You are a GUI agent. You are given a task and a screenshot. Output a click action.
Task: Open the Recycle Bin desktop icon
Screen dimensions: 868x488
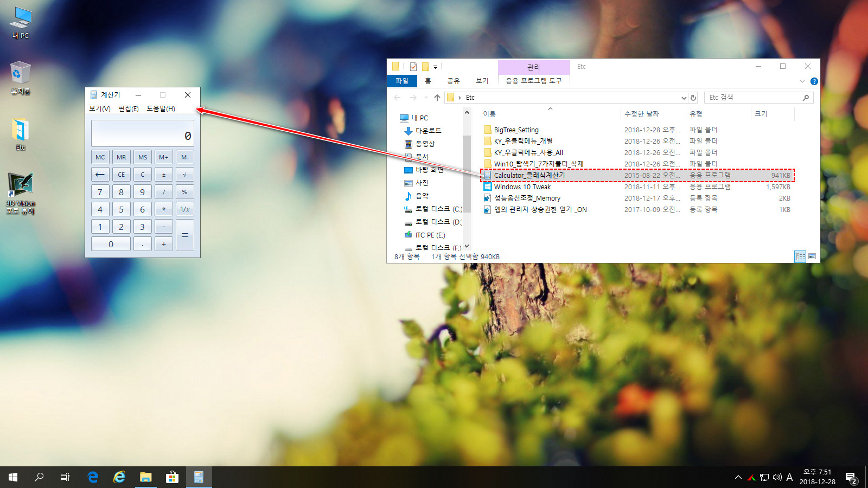[21, 78]
